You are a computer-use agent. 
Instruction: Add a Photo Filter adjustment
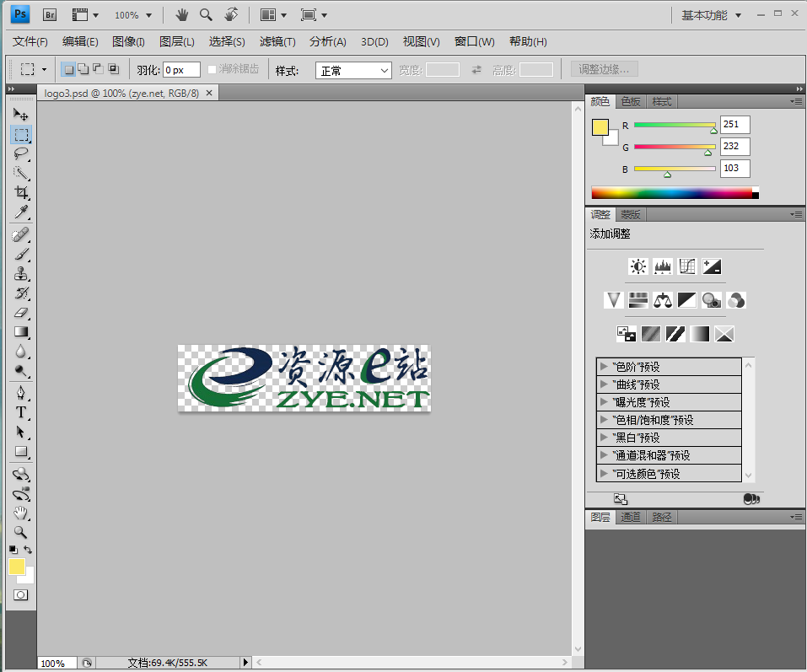coord(712,300)
